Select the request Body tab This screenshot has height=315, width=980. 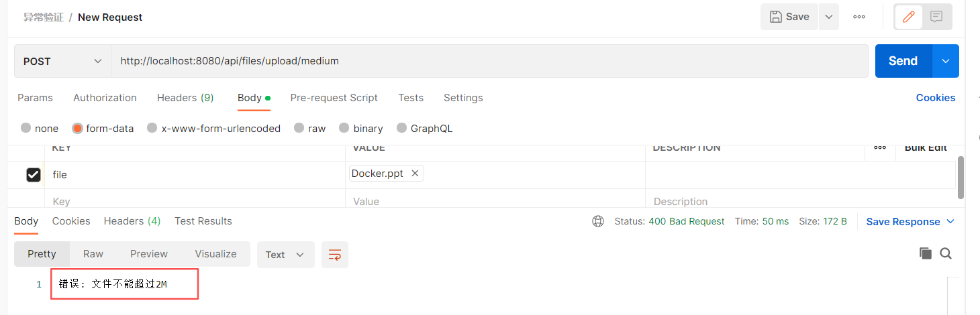coord(254,98)
